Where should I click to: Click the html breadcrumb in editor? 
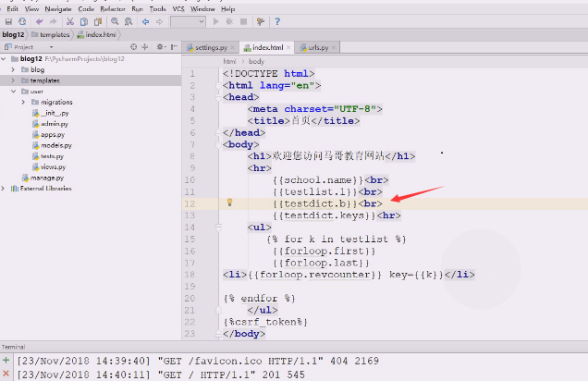[229, 61]
